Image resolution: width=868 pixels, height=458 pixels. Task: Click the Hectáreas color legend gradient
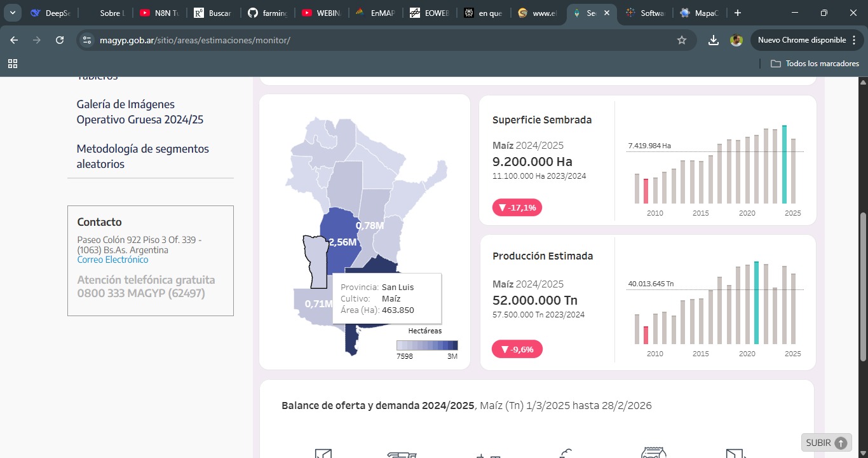[x=426, y=345]
